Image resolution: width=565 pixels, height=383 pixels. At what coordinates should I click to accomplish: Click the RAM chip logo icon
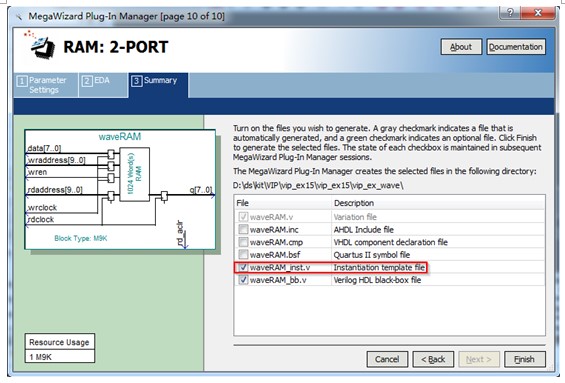(41, 45)
